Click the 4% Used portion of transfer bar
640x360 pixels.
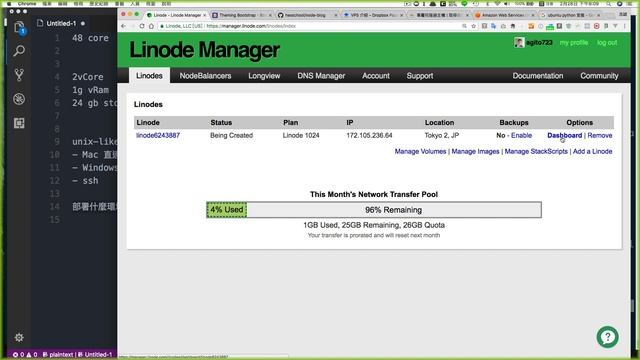227,210
